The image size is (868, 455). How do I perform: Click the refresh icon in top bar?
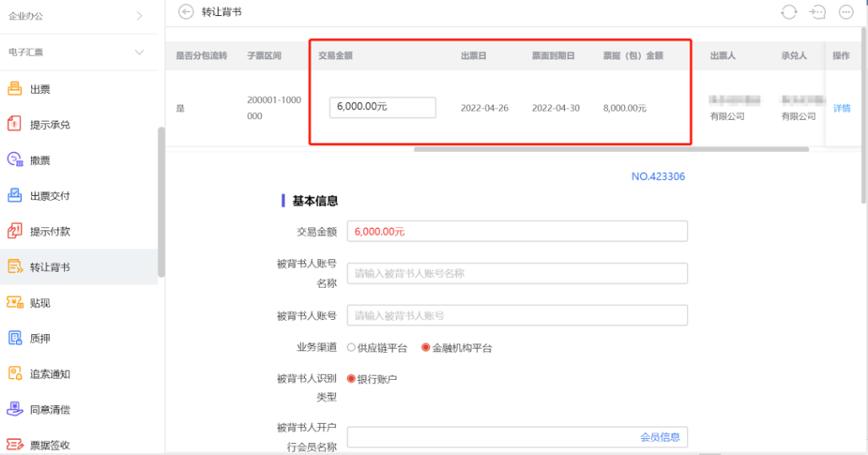(x=789, y=12)
